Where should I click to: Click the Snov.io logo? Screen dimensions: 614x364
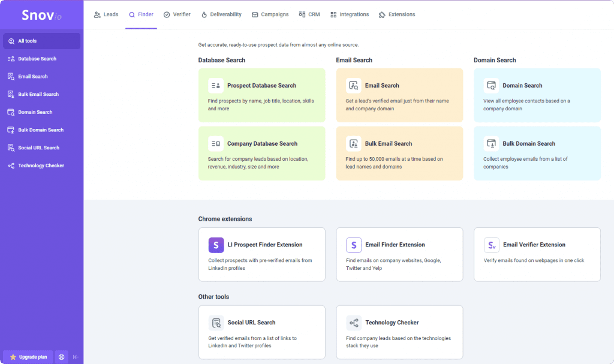41,16
